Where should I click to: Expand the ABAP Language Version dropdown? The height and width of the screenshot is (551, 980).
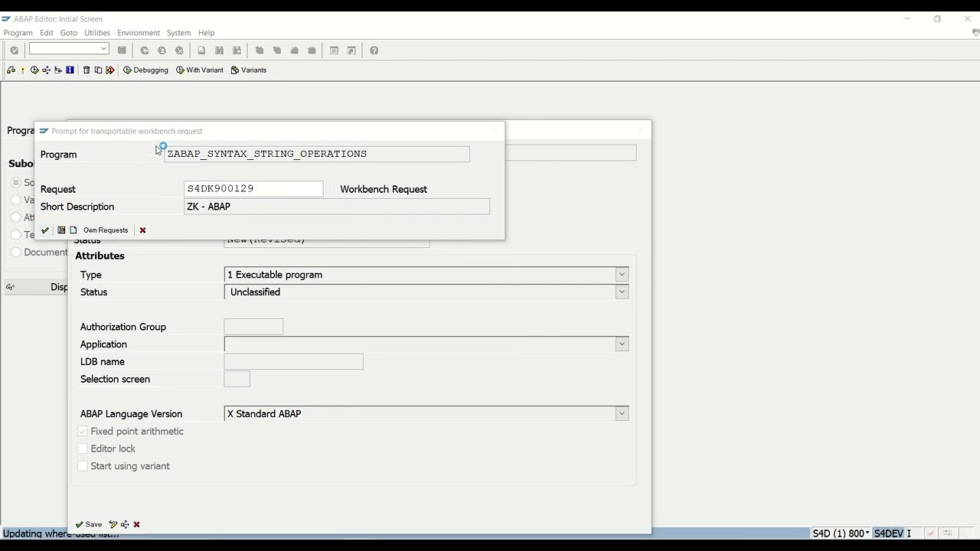[622, 414]
